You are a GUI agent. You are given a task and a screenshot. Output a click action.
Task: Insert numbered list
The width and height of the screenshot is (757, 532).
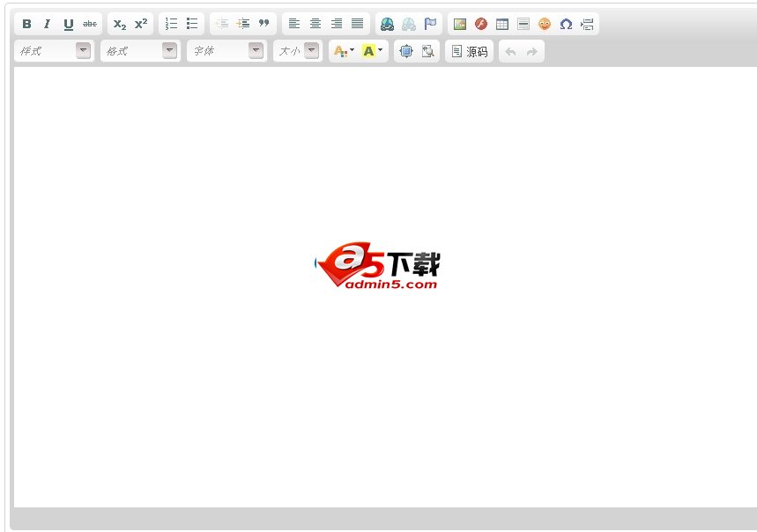click(171, 24)
